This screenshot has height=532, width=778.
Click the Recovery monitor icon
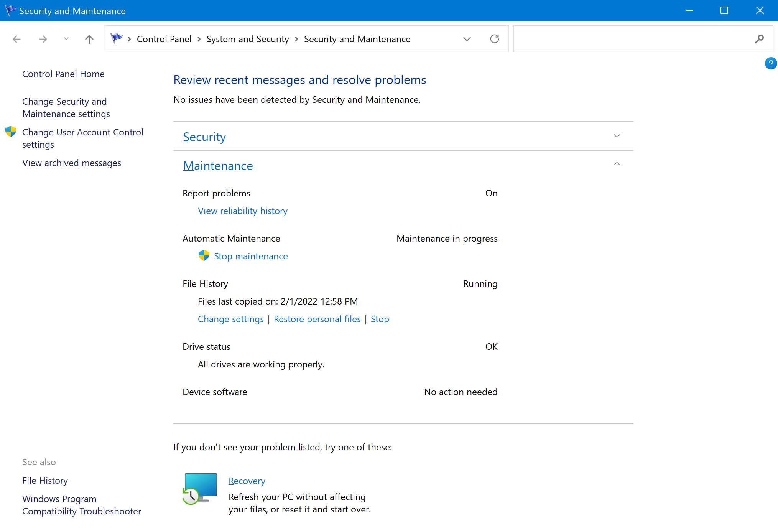[200, 488]
